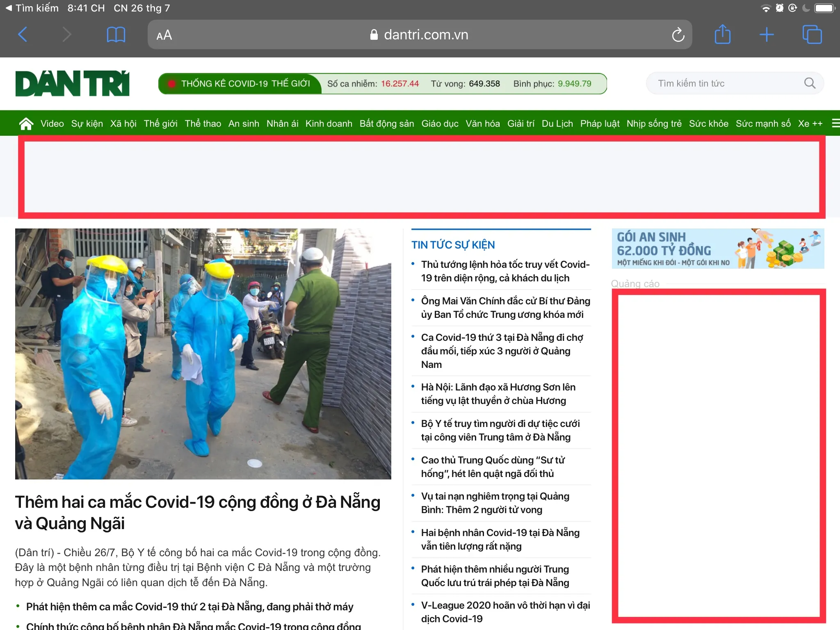Click the Dân Trí logo
This screenshot has height=630, width=840.
tap(73, 84)
